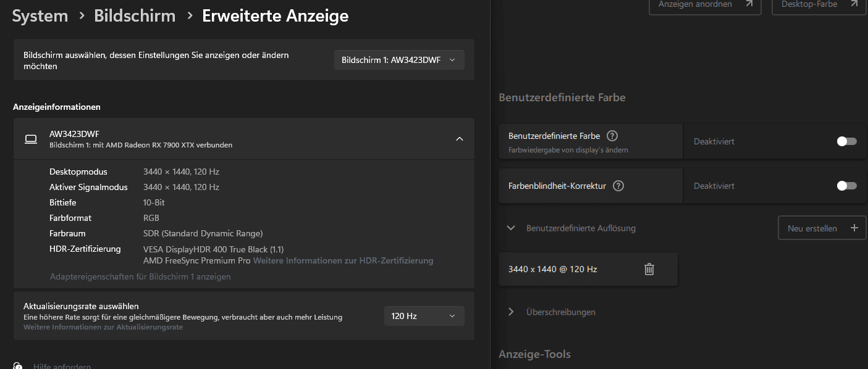Open the monitor selection dropdown Bildschirm 1: AW3423DWF
This screenshot has height=369, width=868.
point(399,60)
